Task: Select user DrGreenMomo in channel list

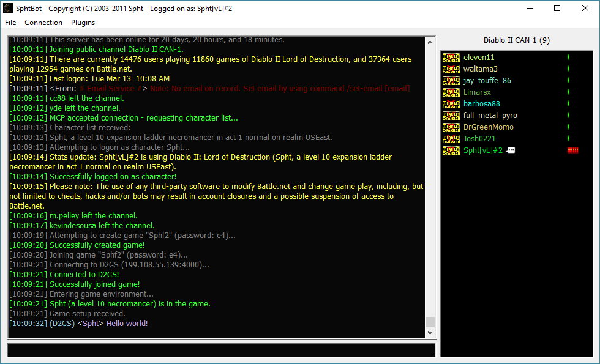Action: click(489, 127)
